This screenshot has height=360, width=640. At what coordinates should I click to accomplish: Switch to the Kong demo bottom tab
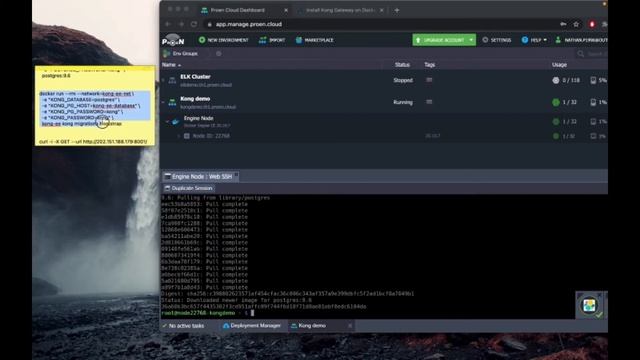coord(308,326)
